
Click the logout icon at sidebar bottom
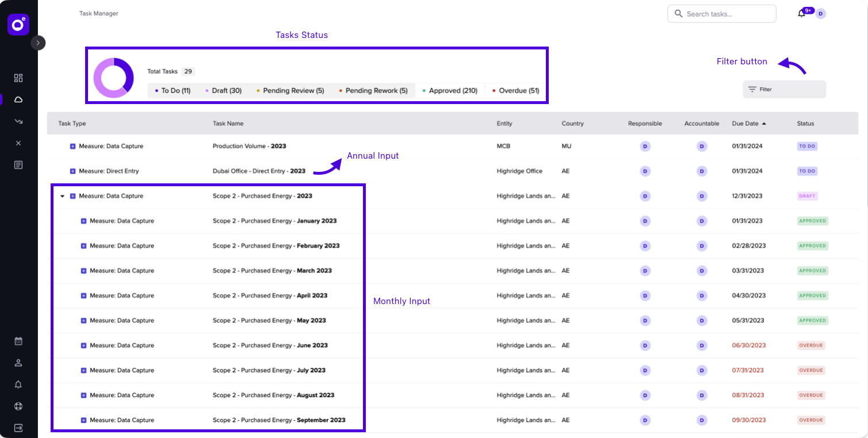(18, 428)
